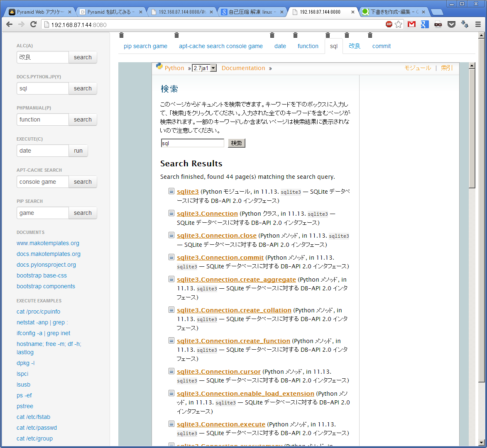
Task: Click the outer page scrollbar down arrow
Action: [x=482, y=443]
